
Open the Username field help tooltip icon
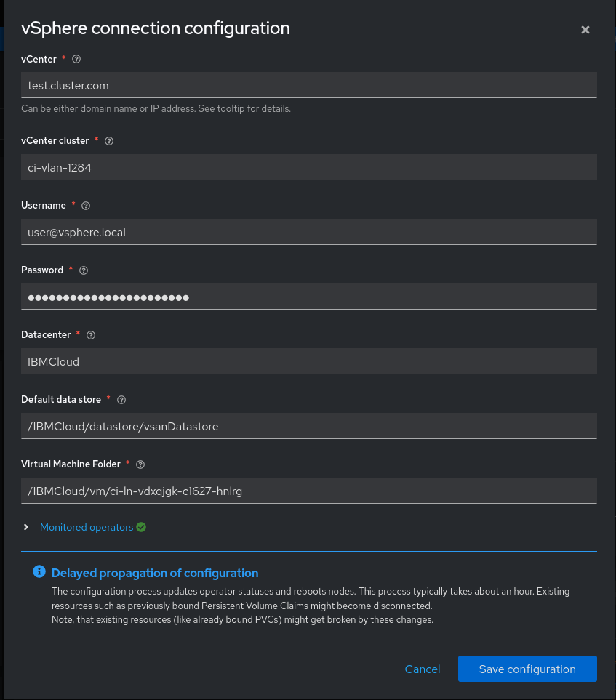tap(87, 206)
